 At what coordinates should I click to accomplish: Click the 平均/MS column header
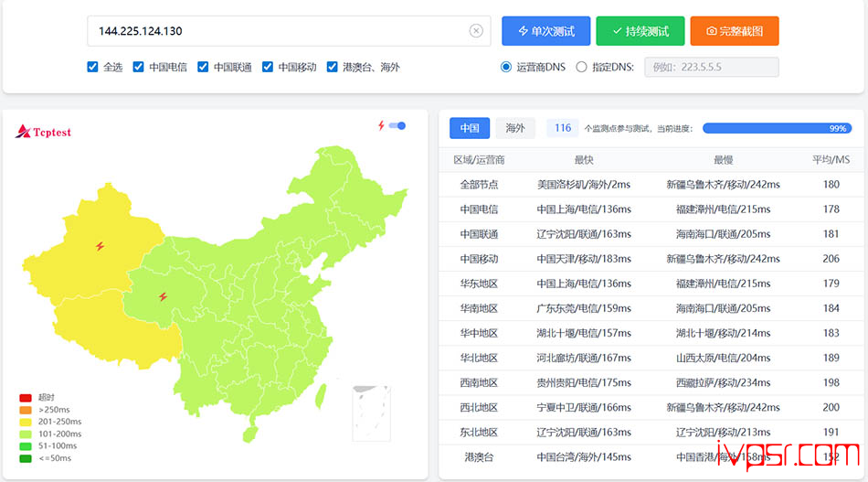(831, 160)
